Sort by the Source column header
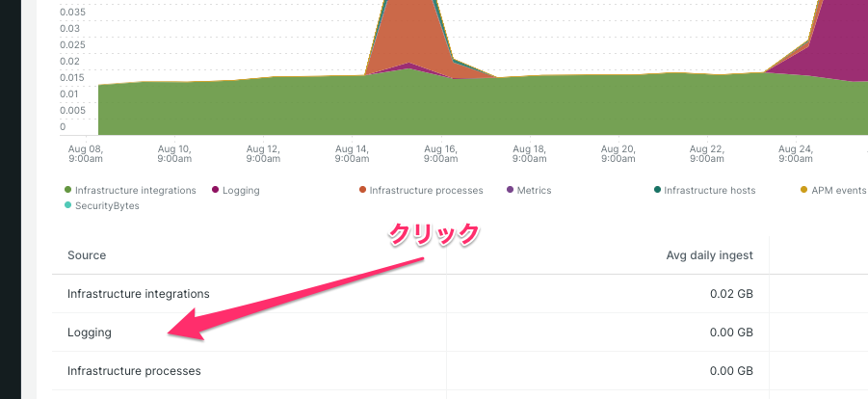Viewport: 868px width, 399px height. (87, 255)
